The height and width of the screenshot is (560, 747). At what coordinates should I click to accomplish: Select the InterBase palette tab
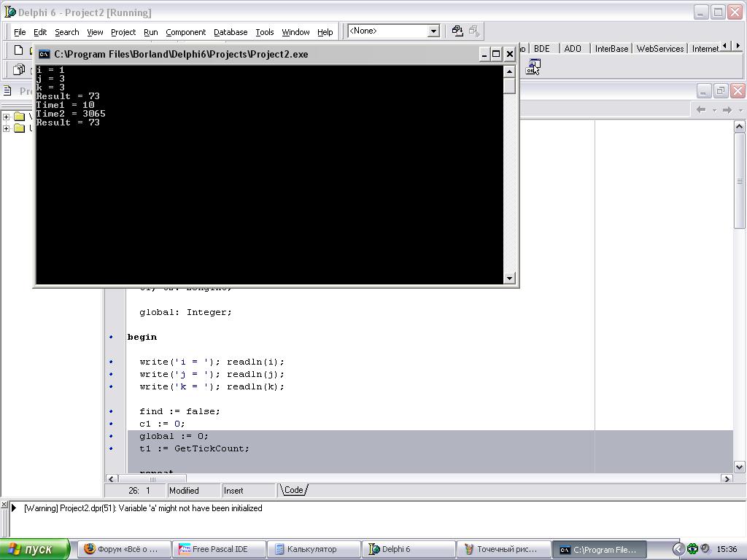click(611, 49)
